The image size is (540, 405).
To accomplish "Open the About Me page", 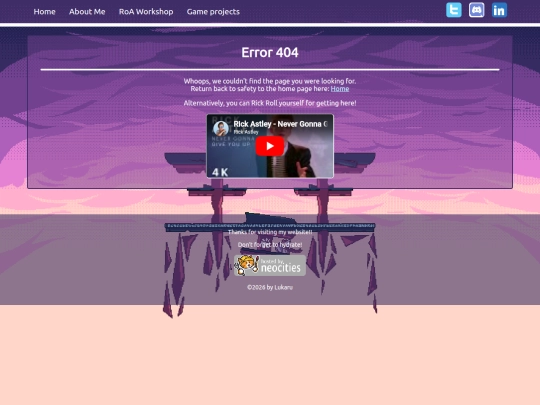I will click(x=87, y=12).
